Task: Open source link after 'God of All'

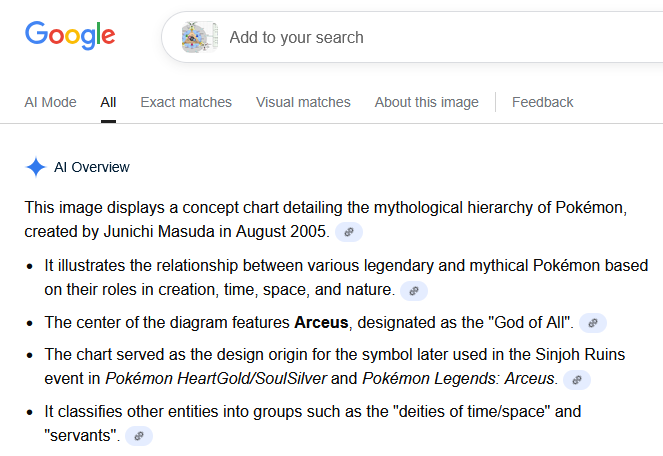Action: tap(593, 323)
